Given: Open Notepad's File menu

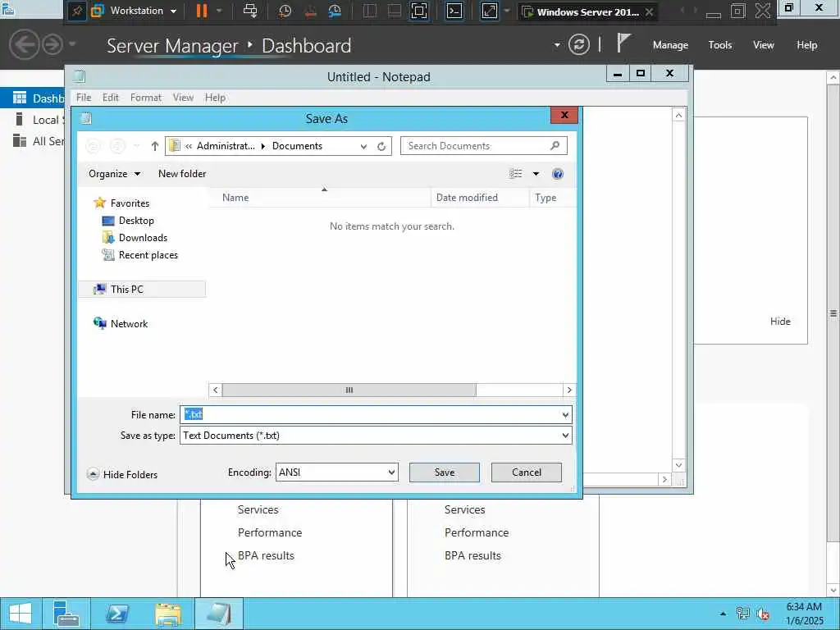Looking at the screenshot, I should pos(84,98).
